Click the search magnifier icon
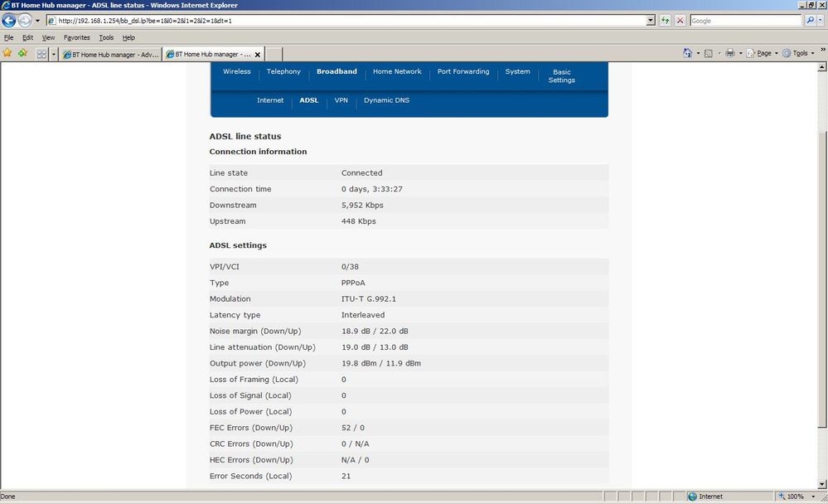The width and height of the screenshot is (828, 504). click(810, 21)
